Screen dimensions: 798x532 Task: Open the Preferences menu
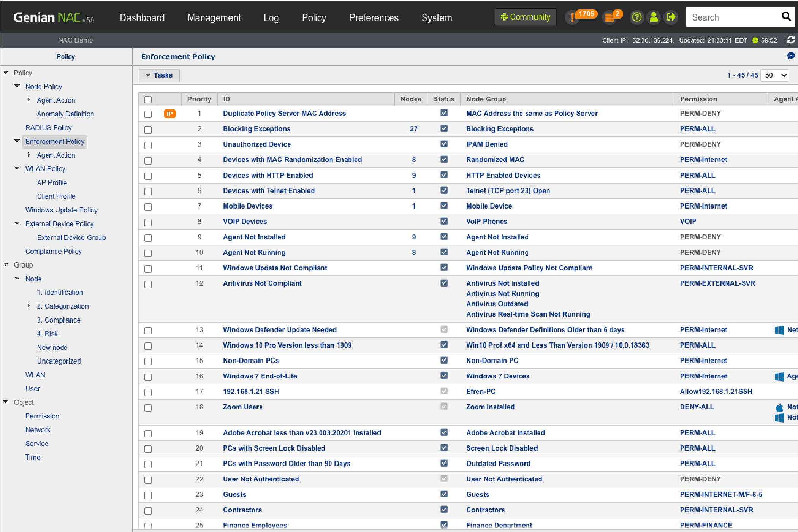pyautogui.click(x=374, y=17)
